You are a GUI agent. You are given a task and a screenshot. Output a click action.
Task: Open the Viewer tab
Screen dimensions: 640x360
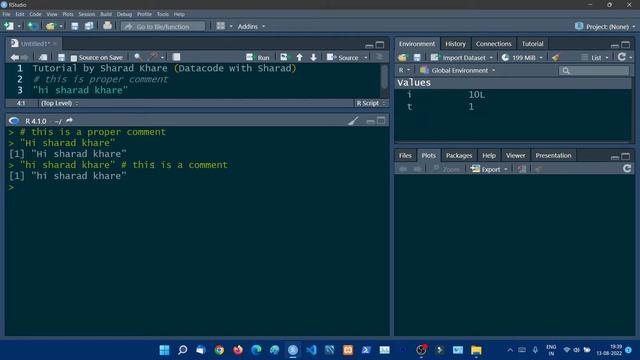point(515,156)
